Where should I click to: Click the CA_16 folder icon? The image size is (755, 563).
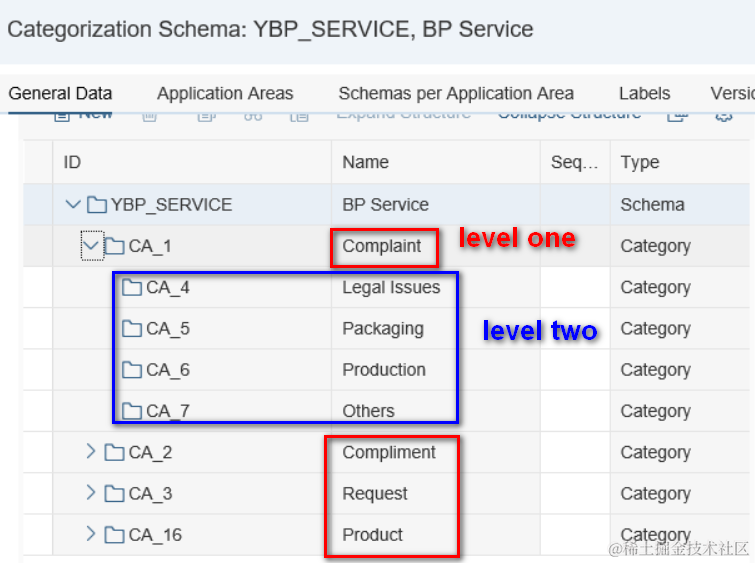point(115,535)
